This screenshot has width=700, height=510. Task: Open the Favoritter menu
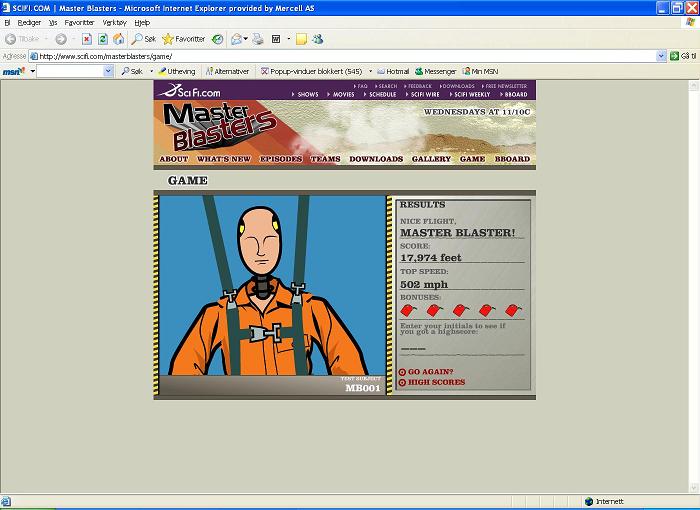pyautogui.click(x=79, y=22)
